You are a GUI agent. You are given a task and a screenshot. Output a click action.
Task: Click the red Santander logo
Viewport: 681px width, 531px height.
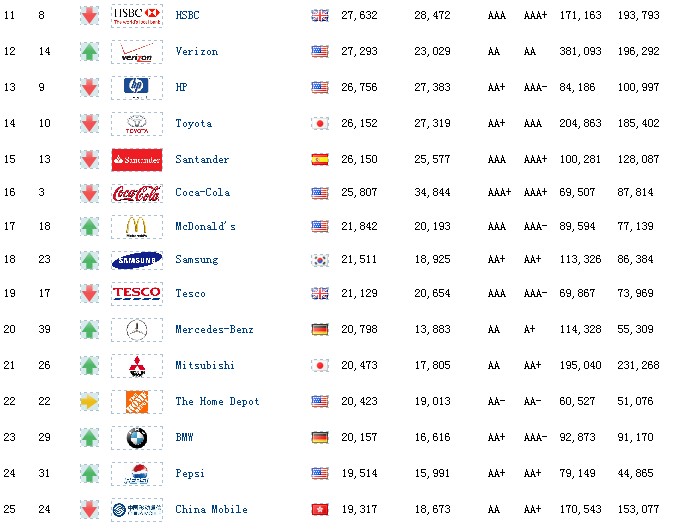coord(137,160)
